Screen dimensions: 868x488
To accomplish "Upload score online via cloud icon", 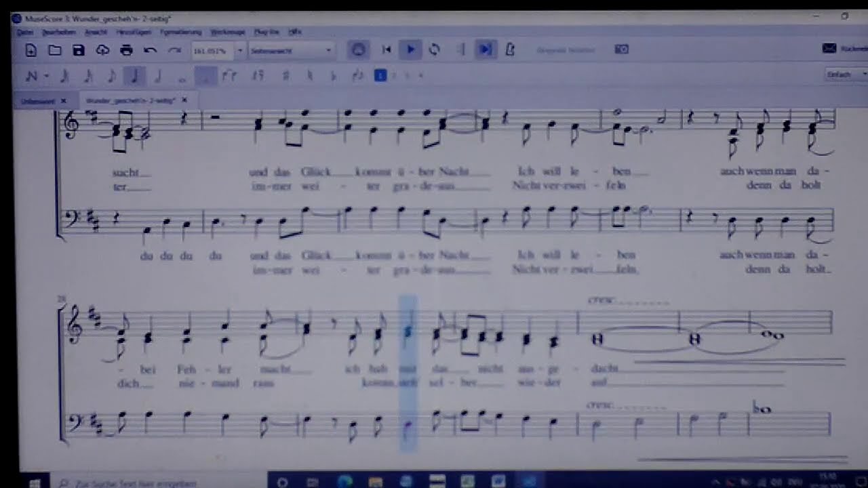I will tap(102, 50).
